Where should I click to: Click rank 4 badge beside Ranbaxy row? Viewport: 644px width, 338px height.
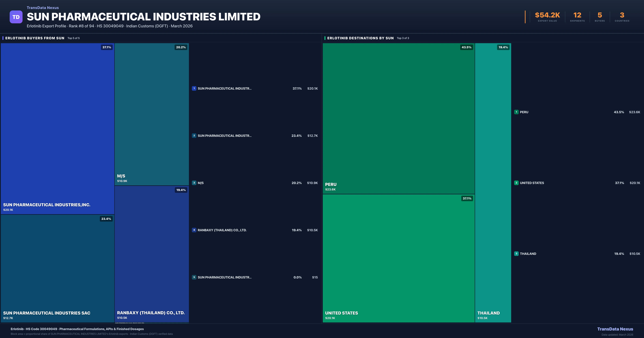194,230
